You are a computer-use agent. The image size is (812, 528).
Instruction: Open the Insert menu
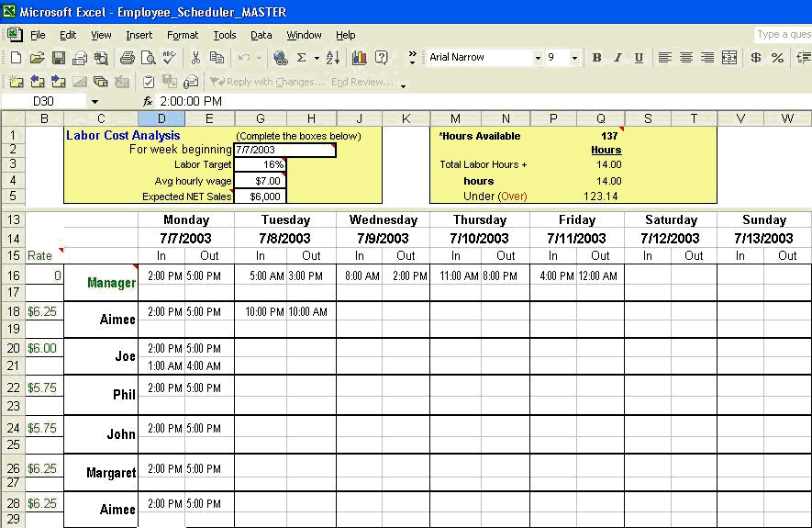139,35
